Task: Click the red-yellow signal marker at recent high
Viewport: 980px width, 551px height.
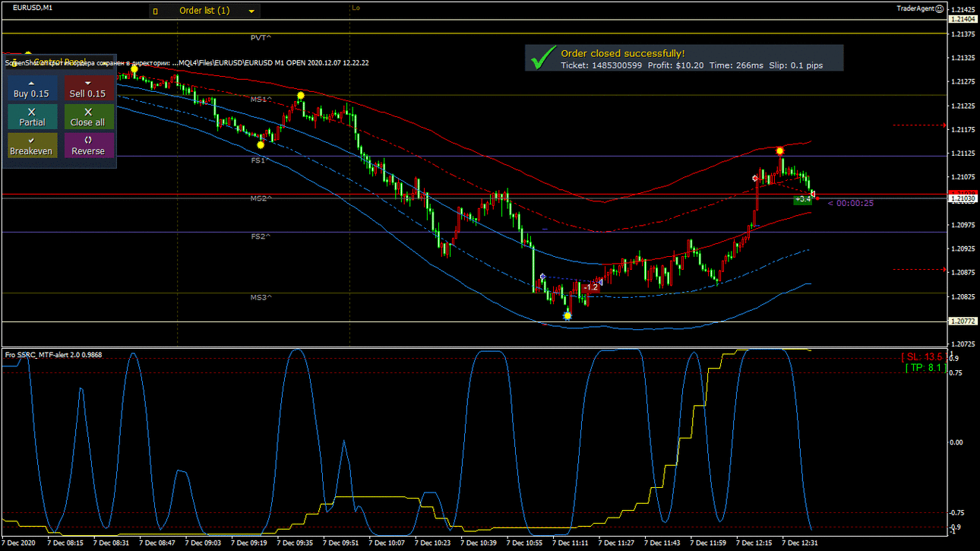Action: pyautogui.click(x=780, y=151)
